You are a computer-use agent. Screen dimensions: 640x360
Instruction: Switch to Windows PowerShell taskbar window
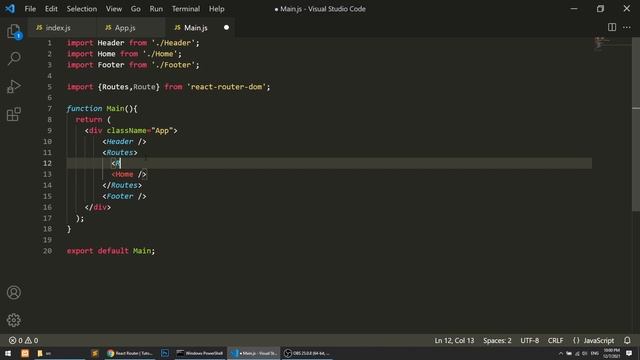200,353
